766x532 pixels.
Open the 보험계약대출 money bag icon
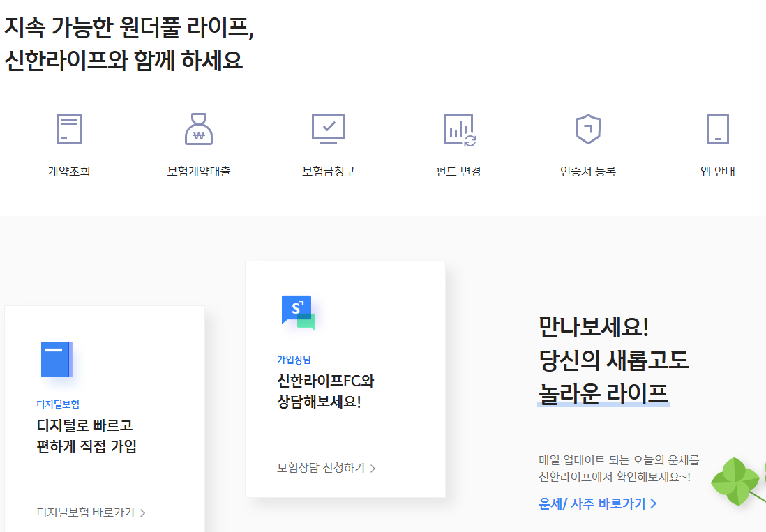[x=198, y=129]
